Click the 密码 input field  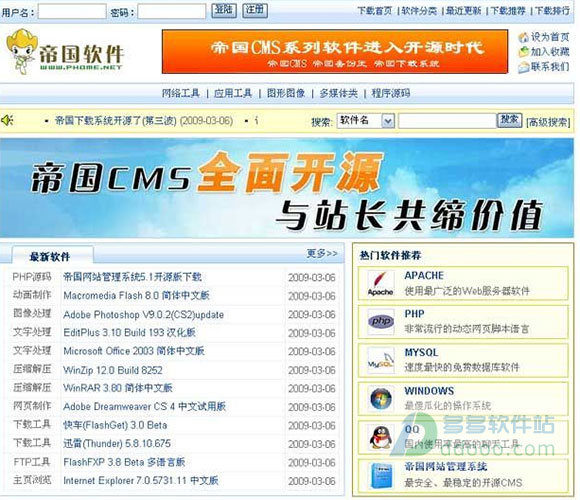172,11
